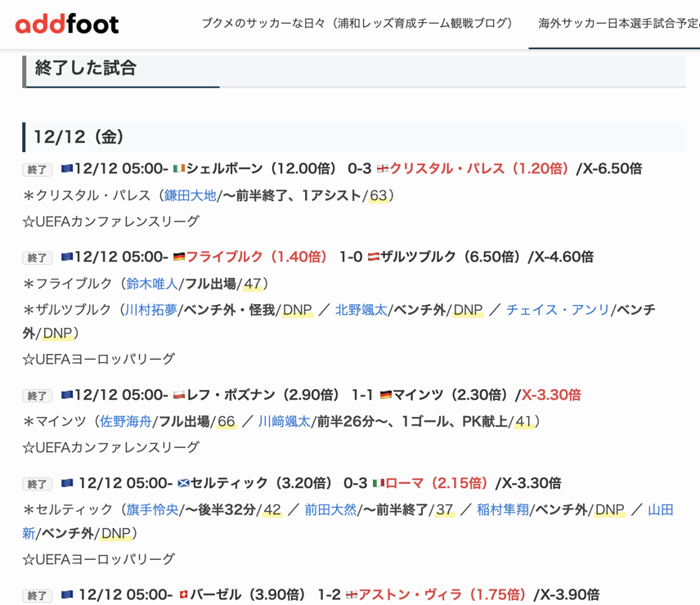Go to the 佐野海舟 player page
Viewport: 700px width, 605px height.
(x=126, y=422)
